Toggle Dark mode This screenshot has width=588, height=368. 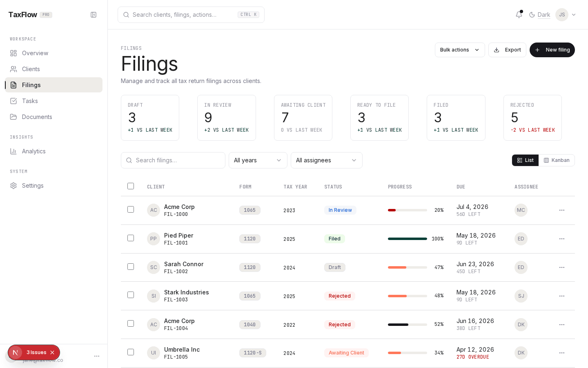click(x=539, y=15)
